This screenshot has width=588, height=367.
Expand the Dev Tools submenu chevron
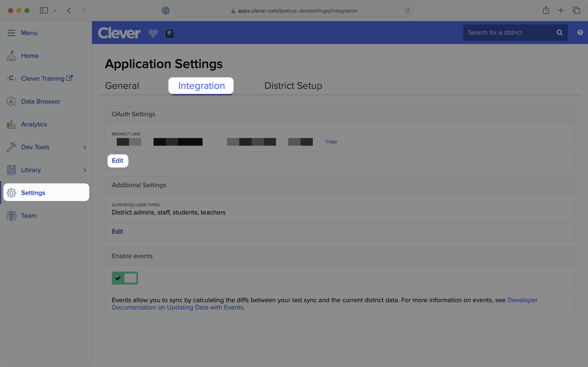(x=85, y=147)
